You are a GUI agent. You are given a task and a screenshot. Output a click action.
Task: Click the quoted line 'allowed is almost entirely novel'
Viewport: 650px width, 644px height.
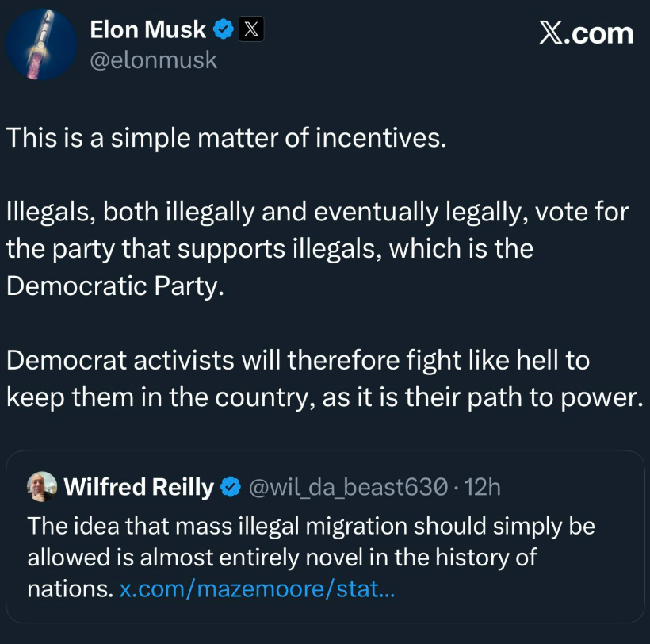[x=281, y=558]
